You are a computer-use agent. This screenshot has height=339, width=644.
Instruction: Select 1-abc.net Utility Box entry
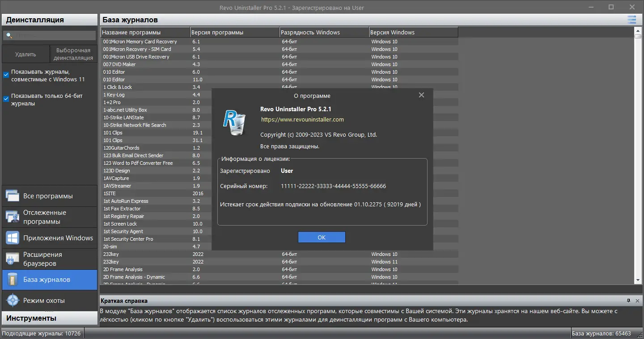(125, 110)
